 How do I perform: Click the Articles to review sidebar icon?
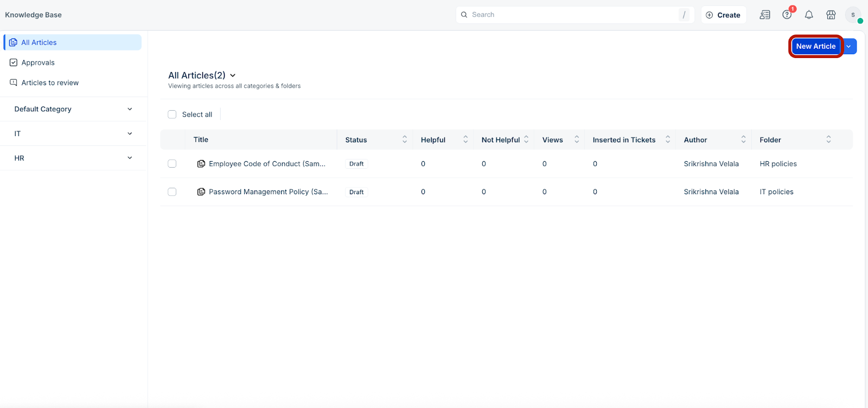coord(14,82)
